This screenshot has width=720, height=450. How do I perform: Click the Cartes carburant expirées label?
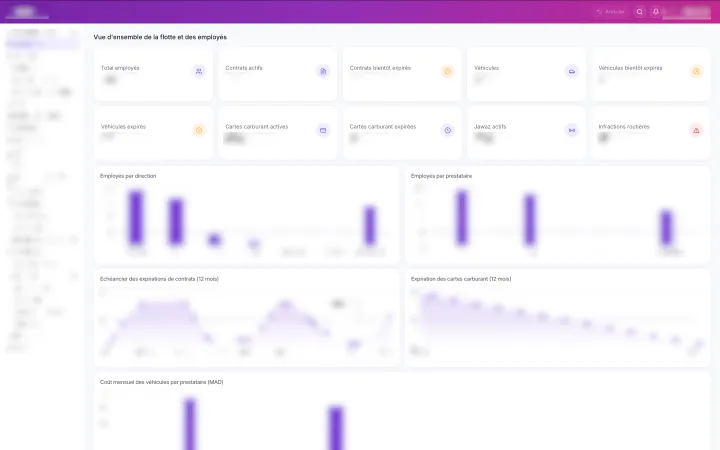coord(383,127)
